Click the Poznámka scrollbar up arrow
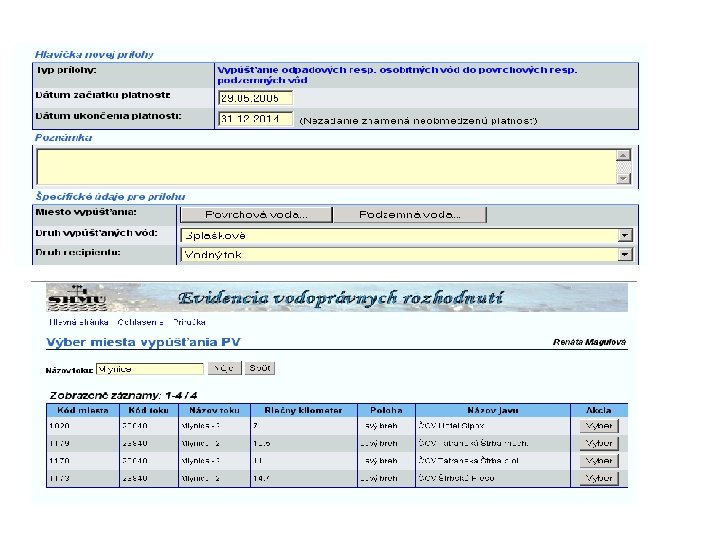The height and width of the screenshot is (540, 720). [x=623, y=155]
